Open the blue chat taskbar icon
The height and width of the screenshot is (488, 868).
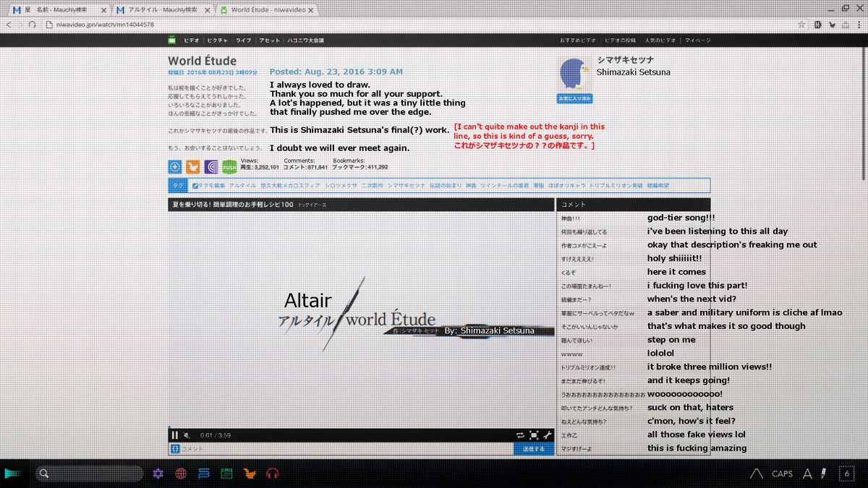tap(204, 474)
